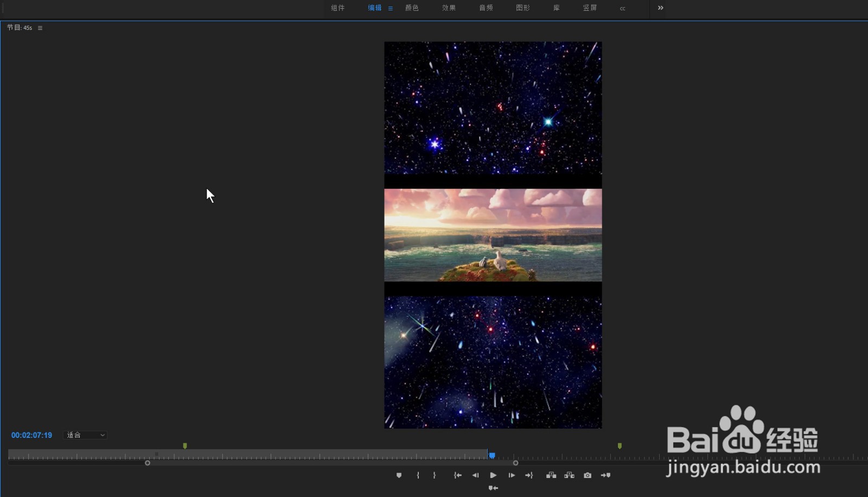This screenshot has height=497, width=868.
Task: Go to previous marker
Action: [x=493, y=488]
